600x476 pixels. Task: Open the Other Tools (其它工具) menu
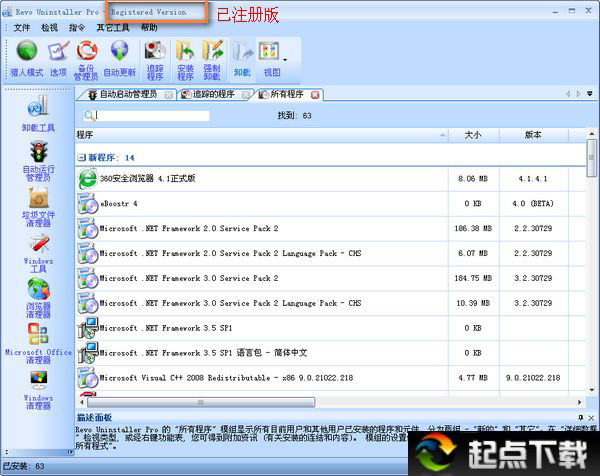pyautogui.click(x=113, y=28)
